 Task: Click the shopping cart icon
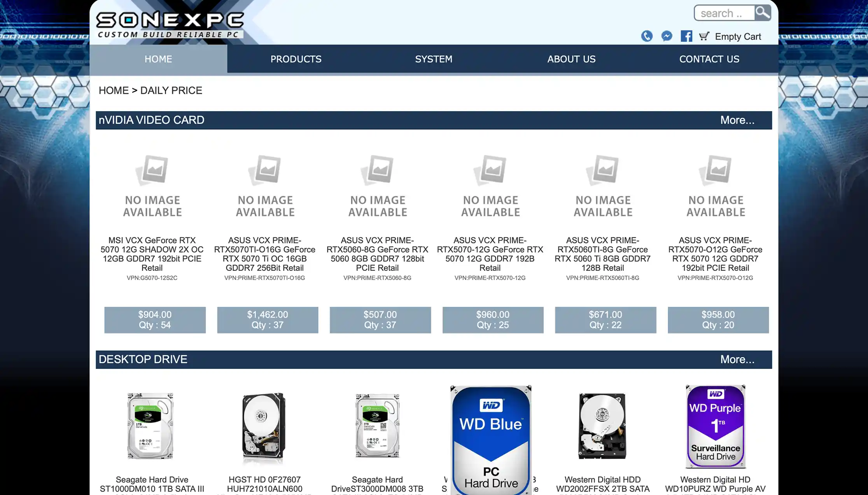[704, 36]
